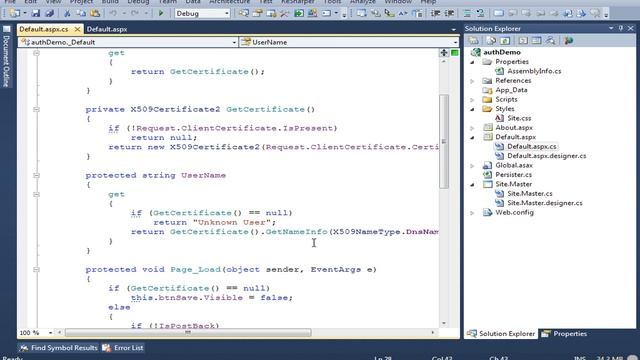Click View Designer icon in Solution Explorer toolbar
This screenshot has height=360, width=640.
coord(537,40)
